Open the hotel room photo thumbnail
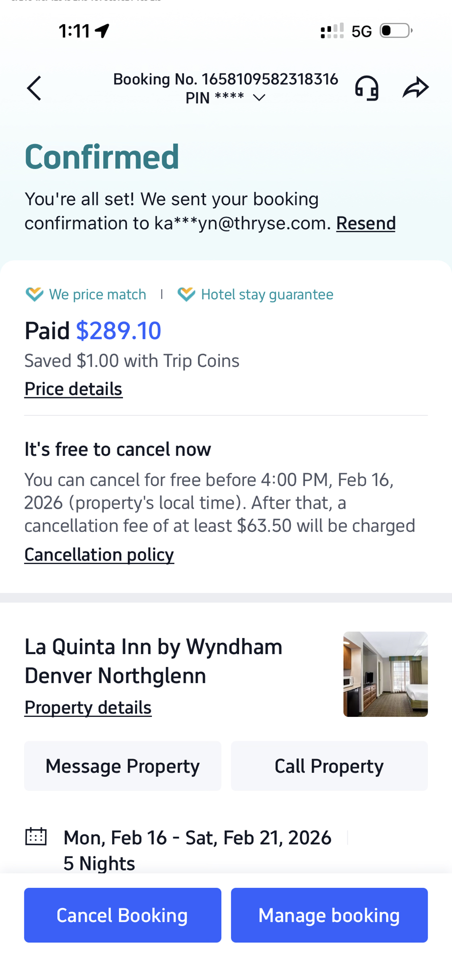This screenshot has height=980, width=452. pyautogui.click(x=385, y=674)
